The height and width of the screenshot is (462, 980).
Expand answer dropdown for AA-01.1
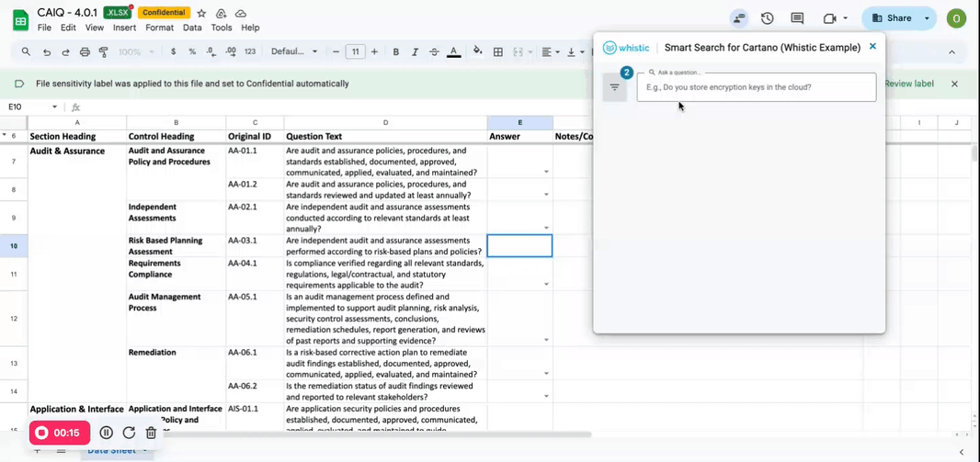tap(546, 172)
